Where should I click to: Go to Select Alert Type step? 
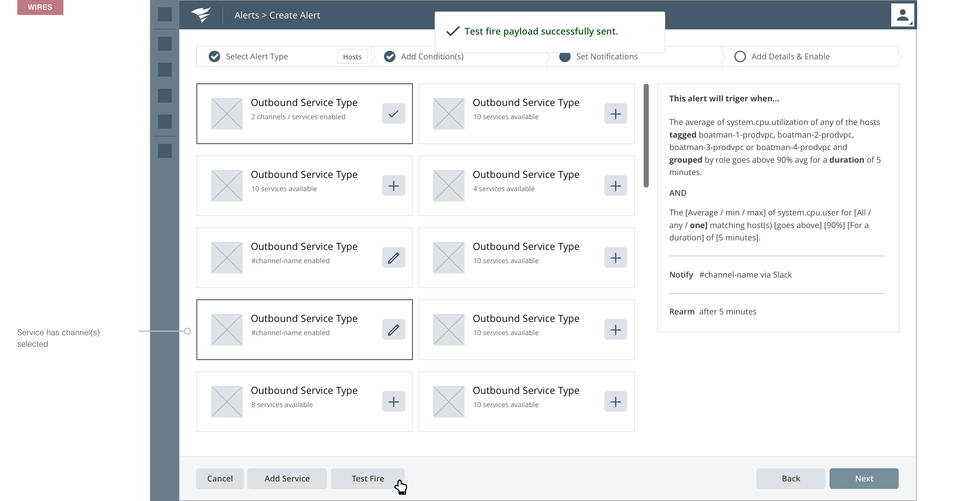tap(257, 57)
